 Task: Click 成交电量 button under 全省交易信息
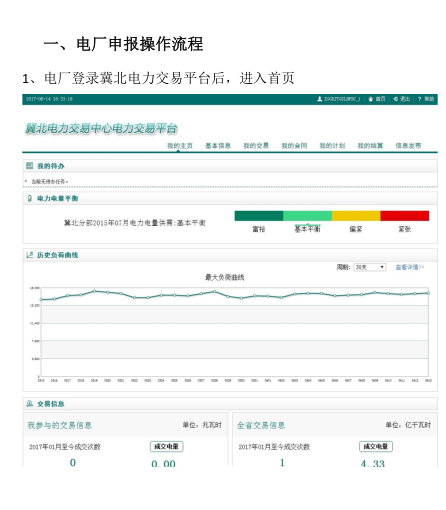click(376, 446)
